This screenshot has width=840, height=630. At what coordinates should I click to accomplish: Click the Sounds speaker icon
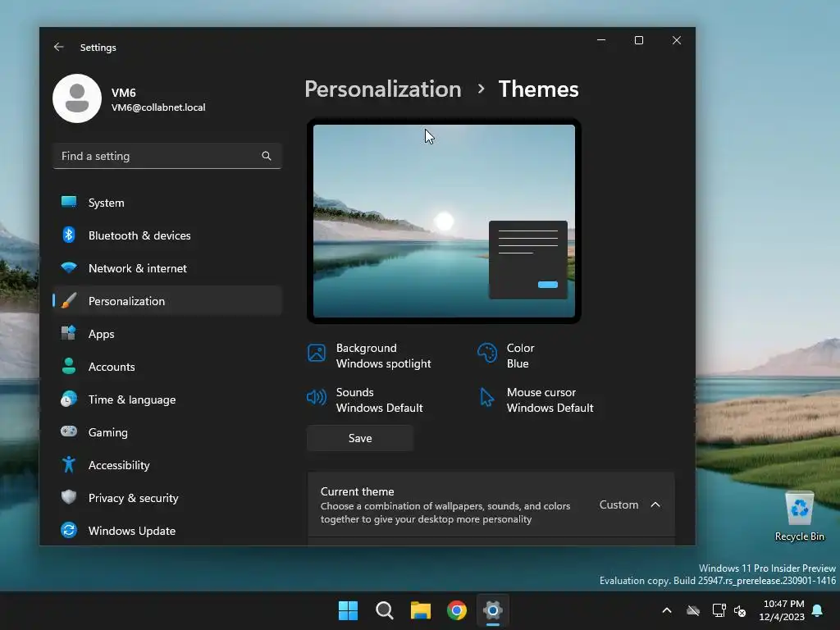click(317, 398)
